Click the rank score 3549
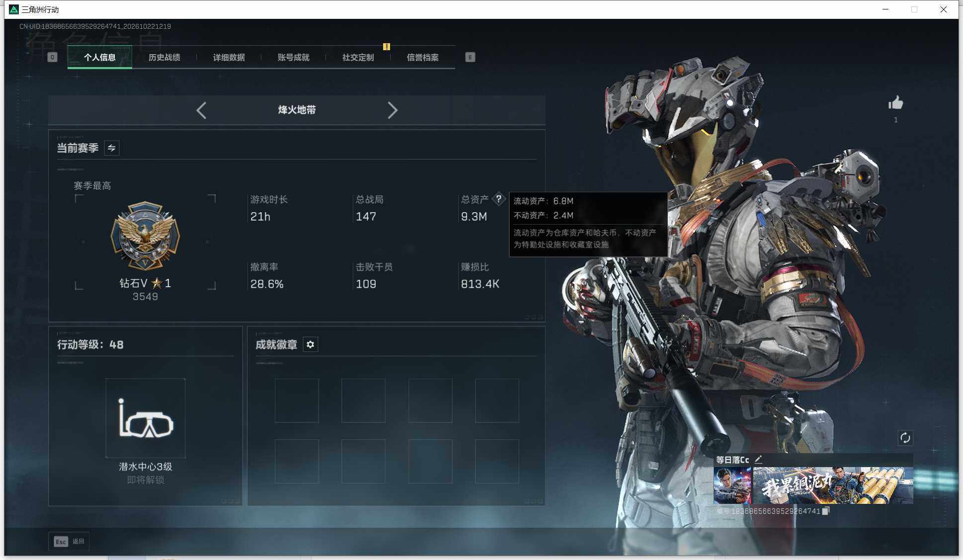 pyautogui.click(x=145, y=297)
